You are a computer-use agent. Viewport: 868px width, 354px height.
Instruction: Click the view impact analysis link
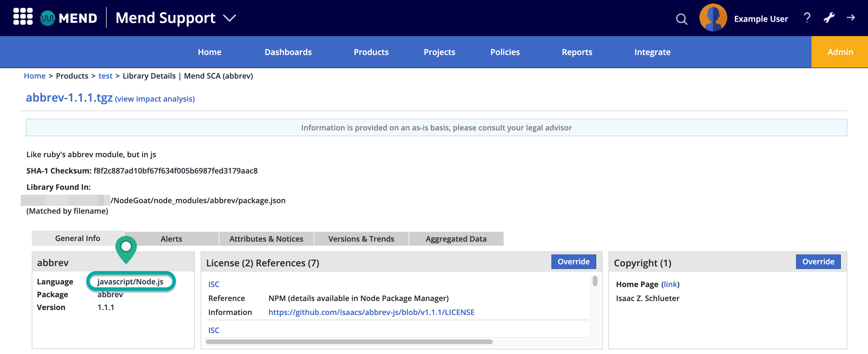(x=155, y=99)
